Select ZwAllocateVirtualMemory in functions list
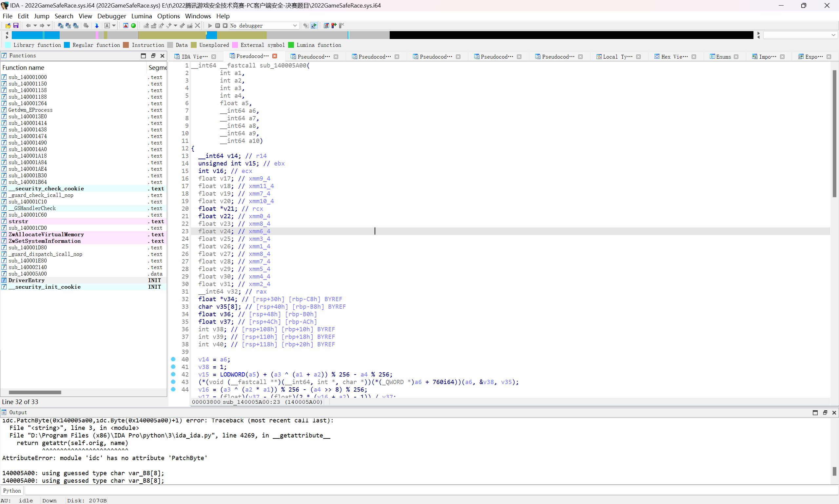The height and width of the screenshot is (504, 839). pyautogui.click(x=84, y=234)
